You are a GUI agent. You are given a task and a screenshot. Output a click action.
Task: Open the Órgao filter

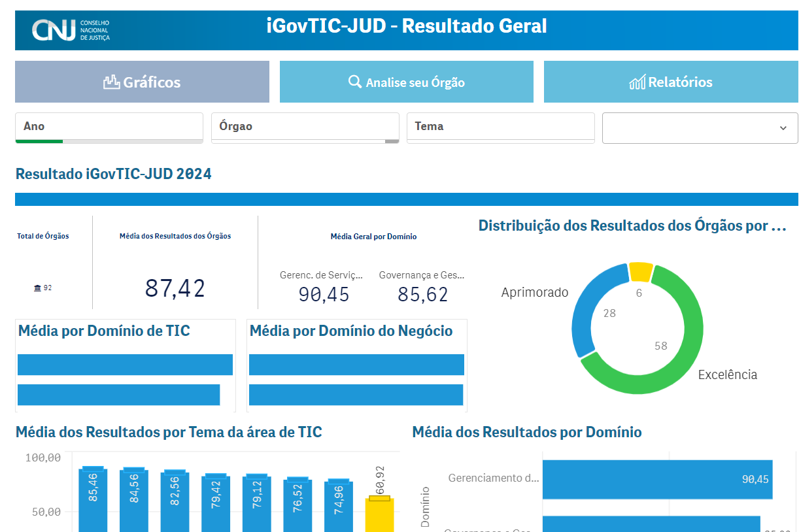(305, 127)
